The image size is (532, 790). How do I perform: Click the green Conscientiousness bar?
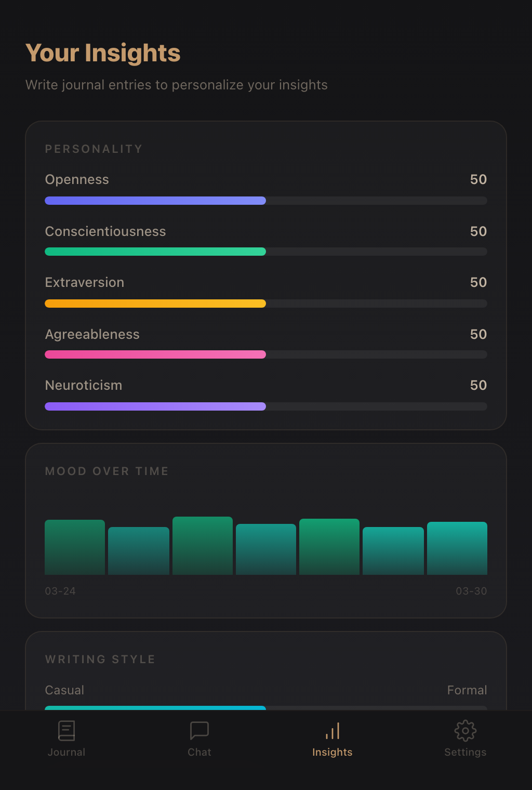point(266,252)
